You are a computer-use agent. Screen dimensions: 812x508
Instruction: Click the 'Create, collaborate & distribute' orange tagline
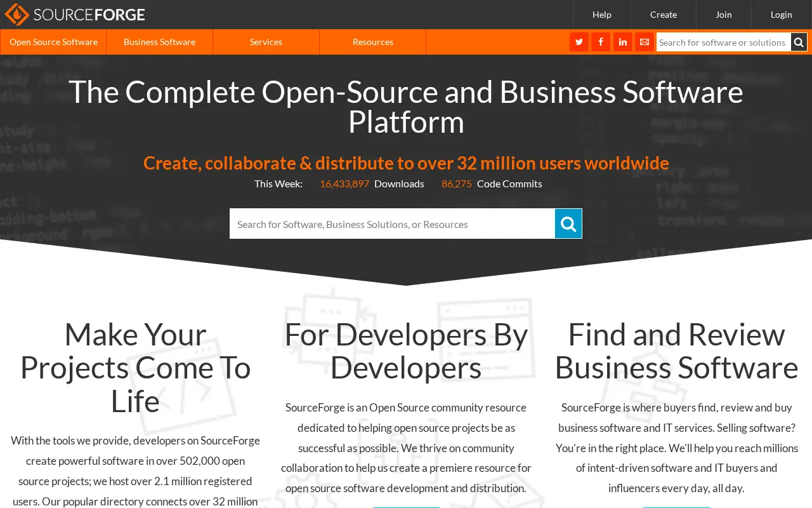[x=406, y=163]
